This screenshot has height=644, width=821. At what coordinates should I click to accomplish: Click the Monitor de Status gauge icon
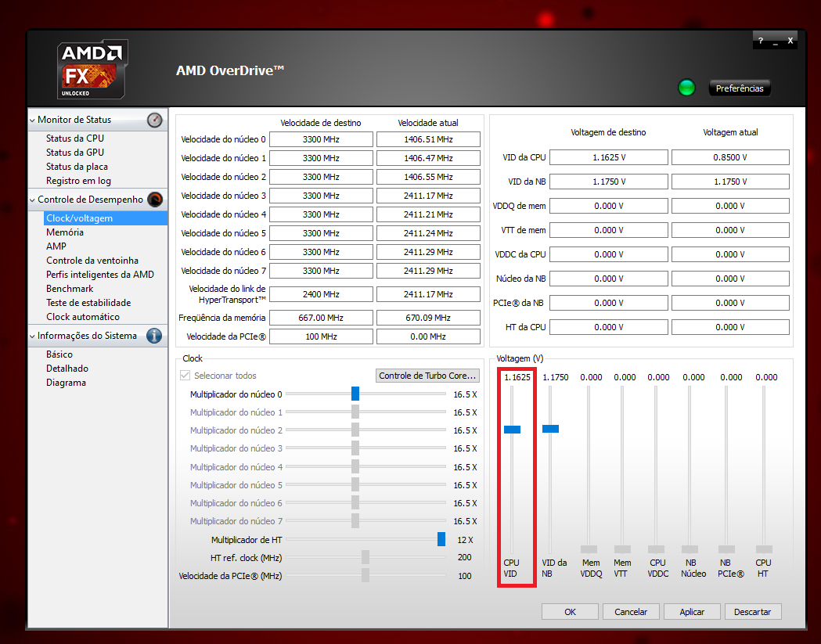click(x=154, y=120)
